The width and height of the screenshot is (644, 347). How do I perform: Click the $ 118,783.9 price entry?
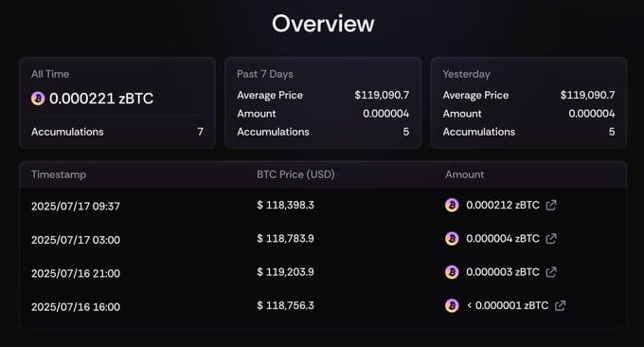(285, 239)
